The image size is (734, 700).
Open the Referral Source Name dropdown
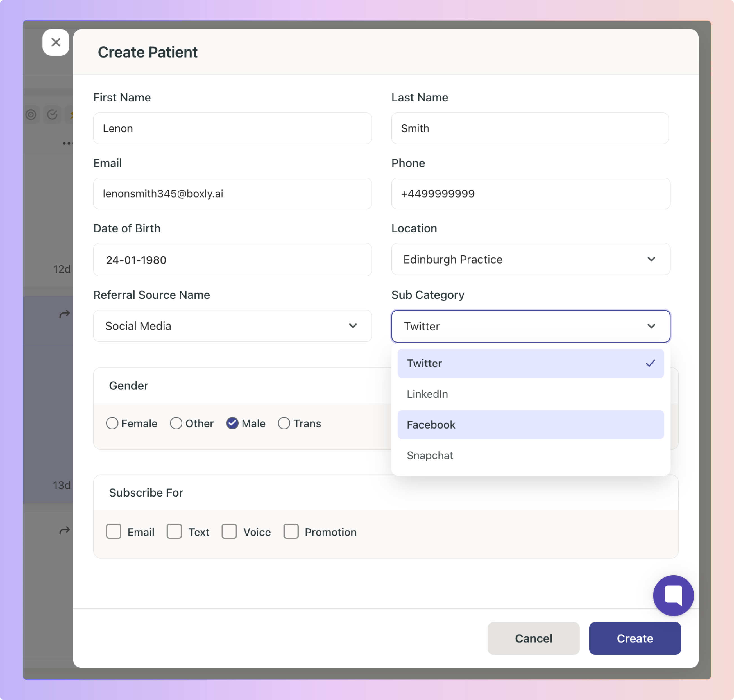232,326
